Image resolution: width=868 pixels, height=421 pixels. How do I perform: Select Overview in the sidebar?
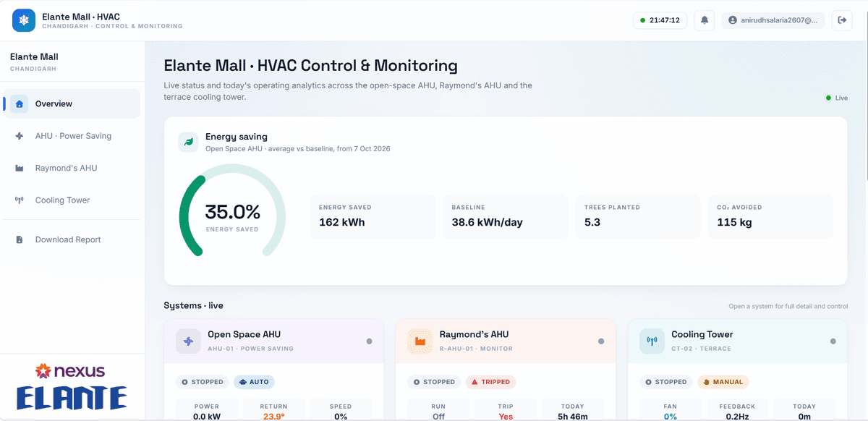(x=72, y=103)
